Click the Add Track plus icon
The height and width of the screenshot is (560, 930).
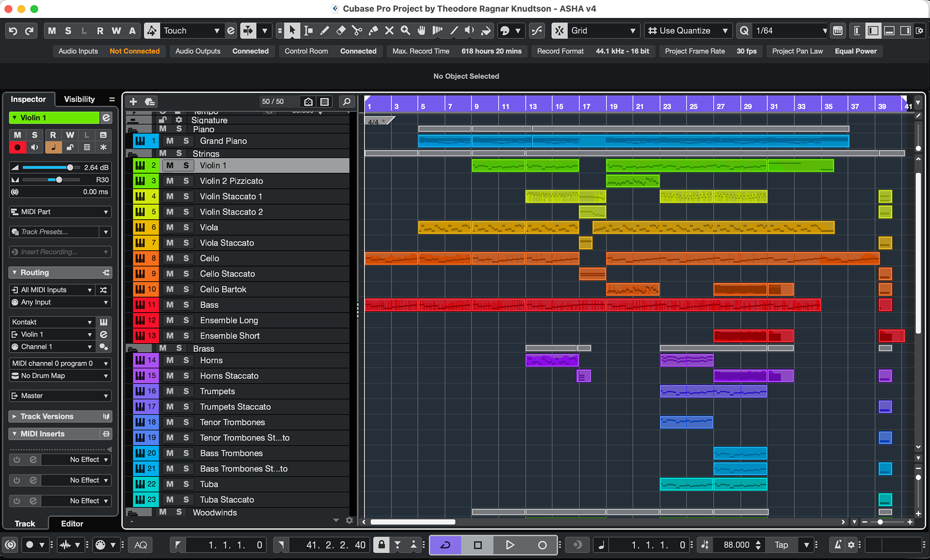pyautogui.click(x=133, y=102)
